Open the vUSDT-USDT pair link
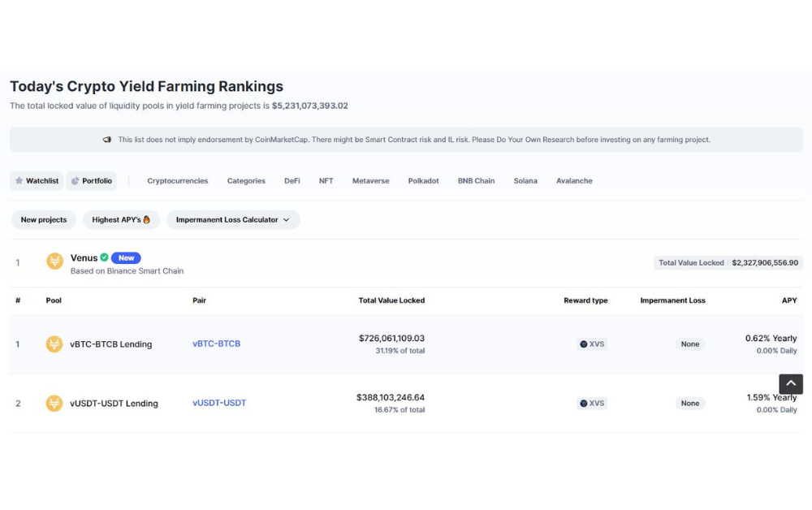Image resolution: width=812 pixels, height=510 pixels. point(219,402)
